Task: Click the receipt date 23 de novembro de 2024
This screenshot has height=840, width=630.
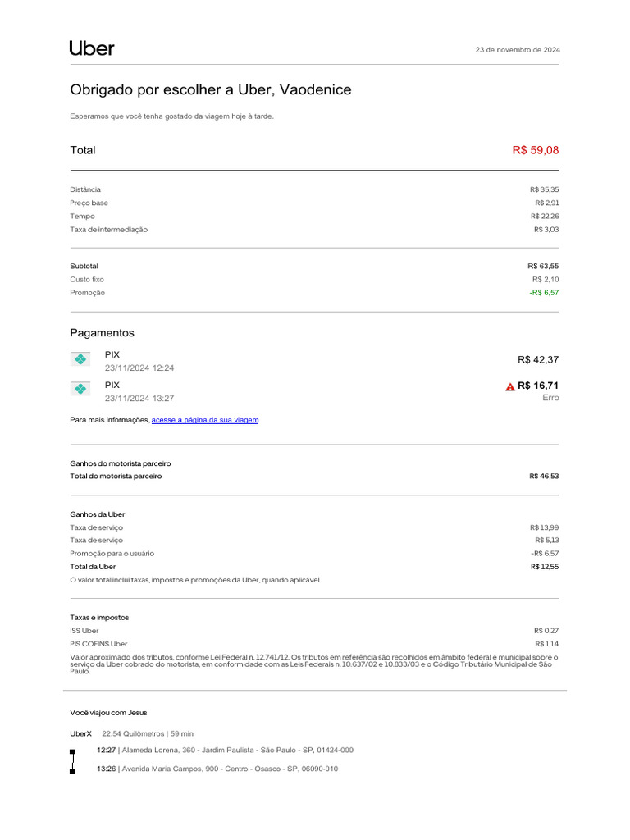Action: [518, 50]
